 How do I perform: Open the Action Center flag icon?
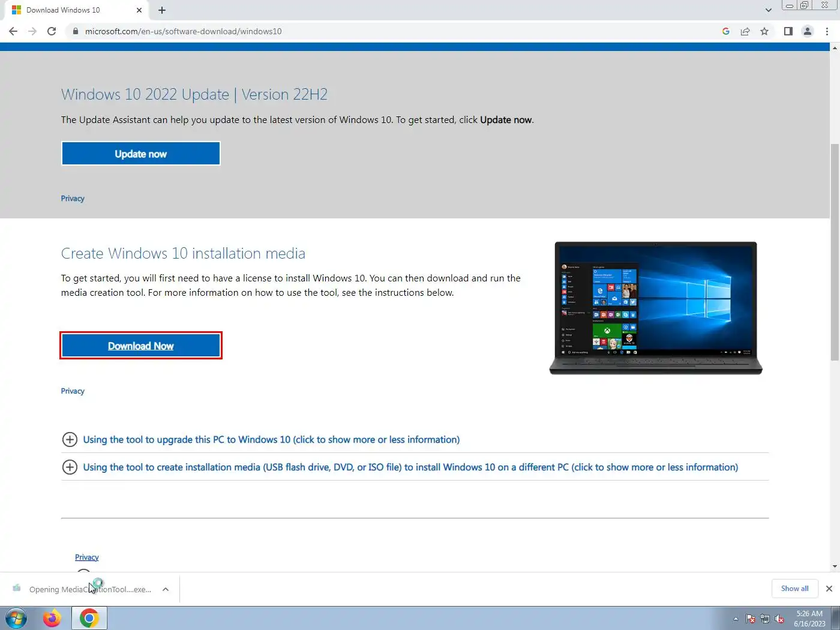(x=751, y=619)
